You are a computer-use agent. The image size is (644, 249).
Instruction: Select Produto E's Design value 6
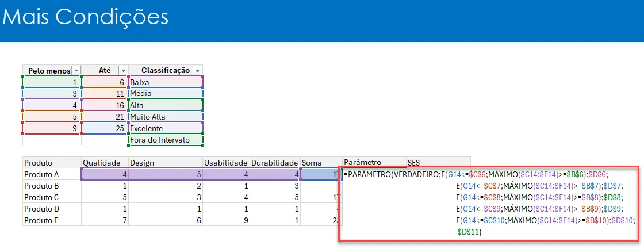[x=166, y=220]
